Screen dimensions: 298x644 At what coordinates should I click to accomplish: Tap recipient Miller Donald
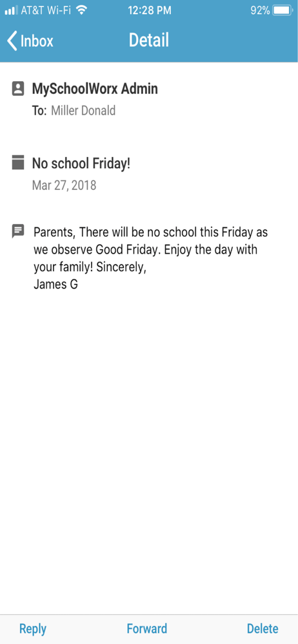pyautogui.click(x=83, y=111)
